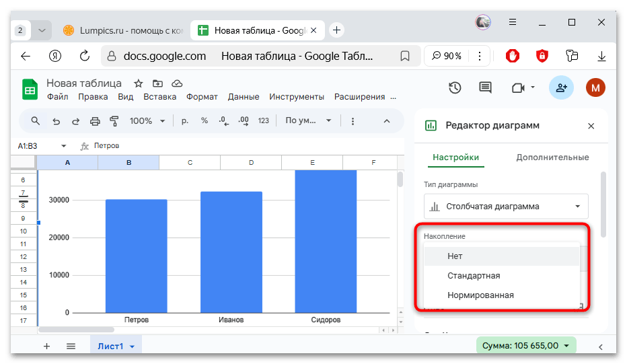Image resolution: width=627 pixels, height=364 pixels.
Task: Click the undo arrow in toolbar
Action: point(56,121)
